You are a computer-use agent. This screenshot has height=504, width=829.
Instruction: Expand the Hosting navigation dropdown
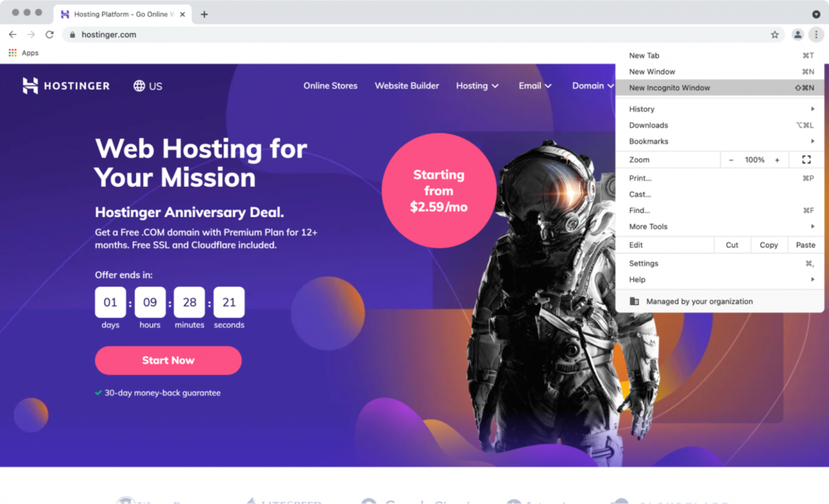click(477, 85)
